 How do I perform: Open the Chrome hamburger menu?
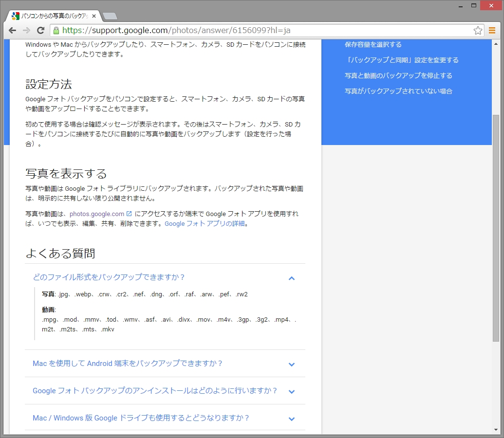pyautogui.click(x=492, y=31)
